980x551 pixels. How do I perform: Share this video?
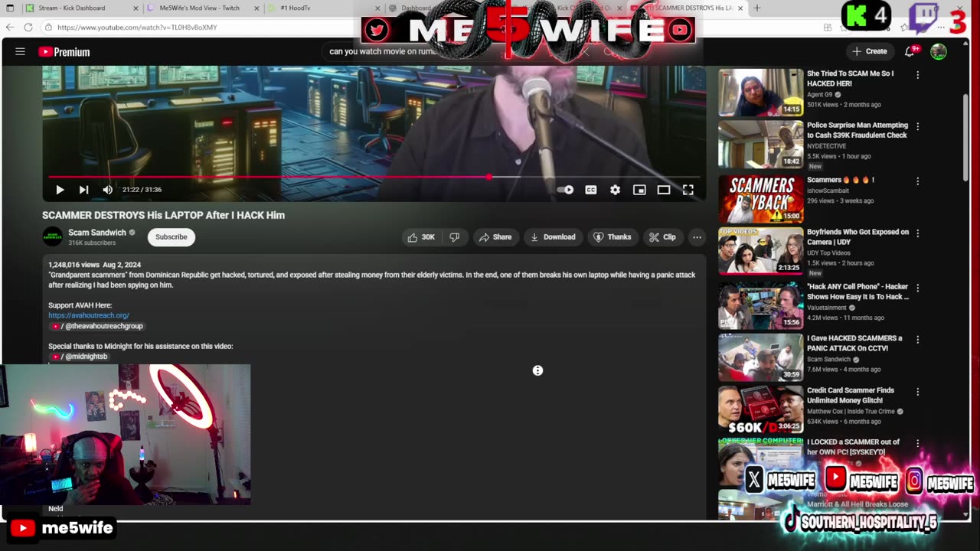[495, 237]
